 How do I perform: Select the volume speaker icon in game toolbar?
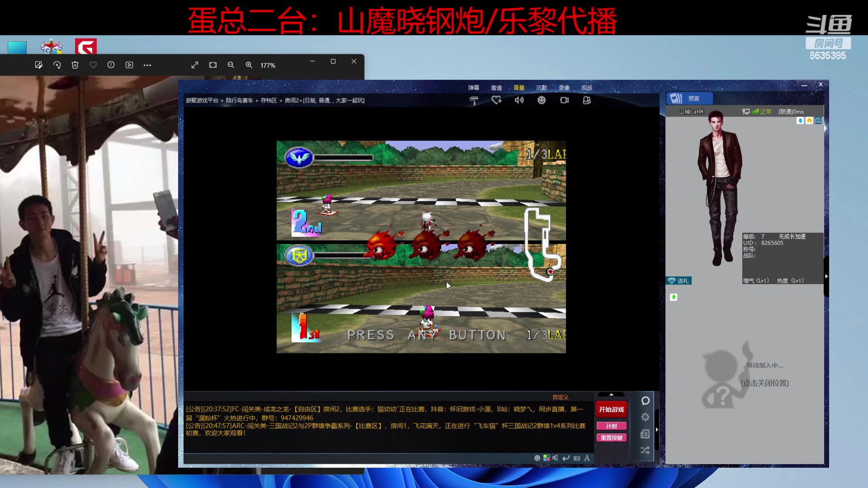pyautogui.click(x=519, y=100)
